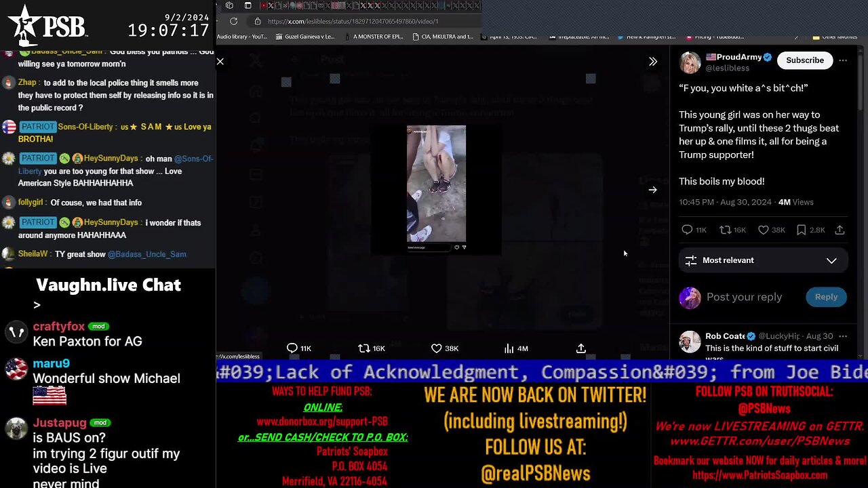The width and height of the screenshot is (868, 488).
Task: Click GETTR.com/user/PSBNews text
Action: (x=759, y=441)
